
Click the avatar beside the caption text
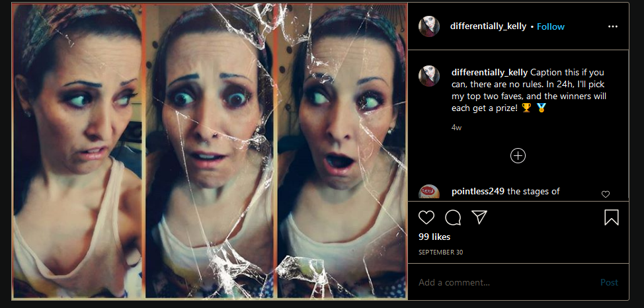click(429, 76)
